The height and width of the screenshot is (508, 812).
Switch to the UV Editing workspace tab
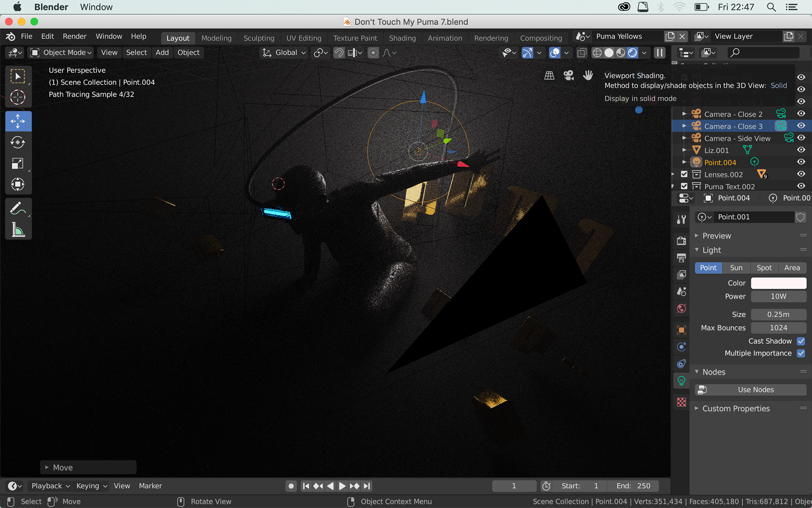[x=304, y=38]
